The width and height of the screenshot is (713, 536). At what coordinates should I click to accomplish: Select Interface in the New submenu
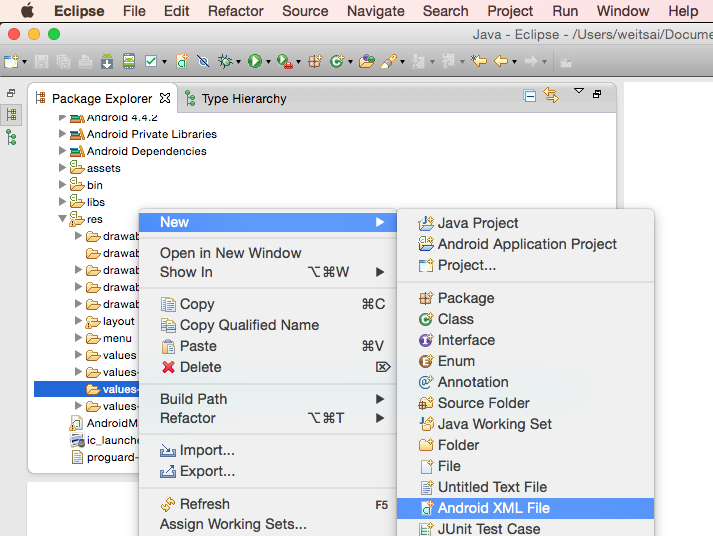(525, 340)
